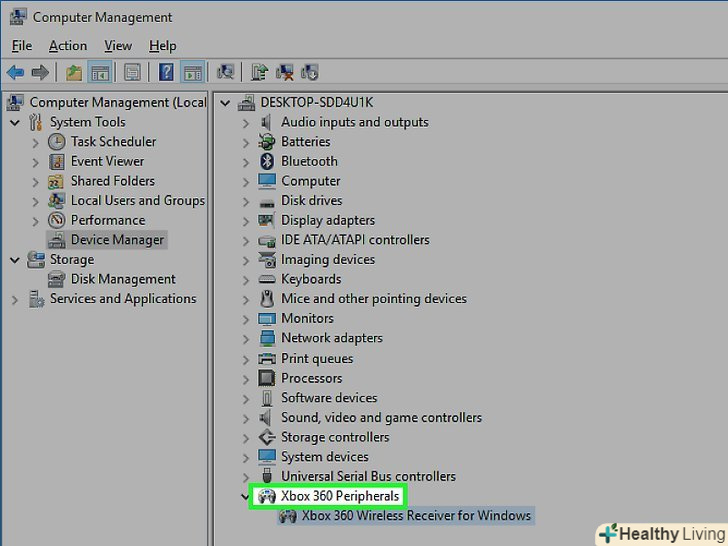Click the Properties toolbar icon
The image size is (728, 546).
click(132, 72)
